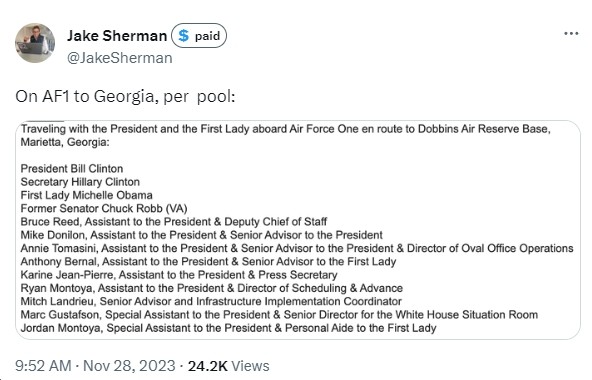Open the attached pool report image
592x380 pixels.
[x=298, y=230]
